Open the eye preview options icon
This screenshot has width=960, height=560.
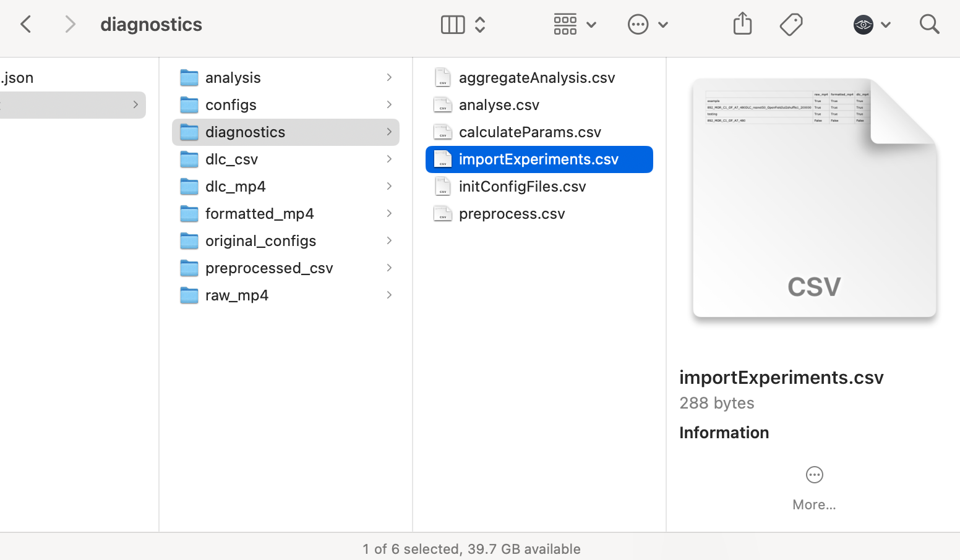863,25
